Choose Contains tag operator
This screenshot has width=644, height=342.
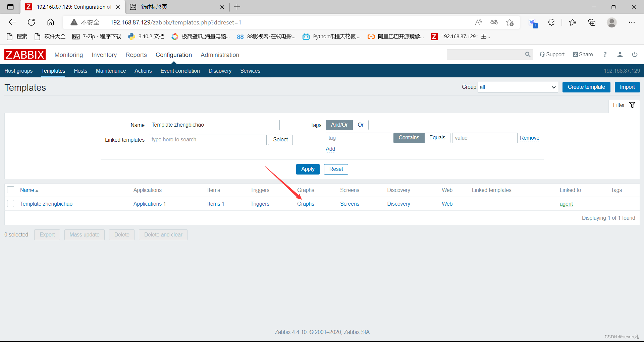click(409, 138)
